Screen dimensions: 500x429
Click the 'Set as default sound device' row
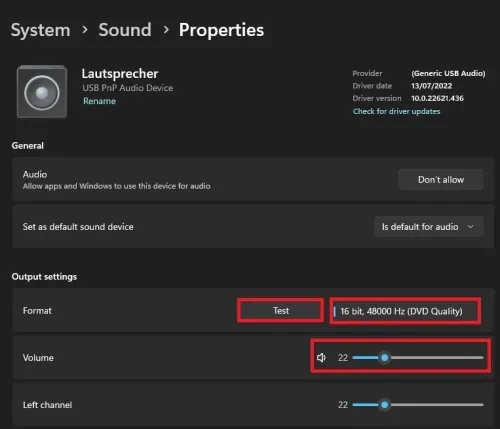tap(253, 227)
